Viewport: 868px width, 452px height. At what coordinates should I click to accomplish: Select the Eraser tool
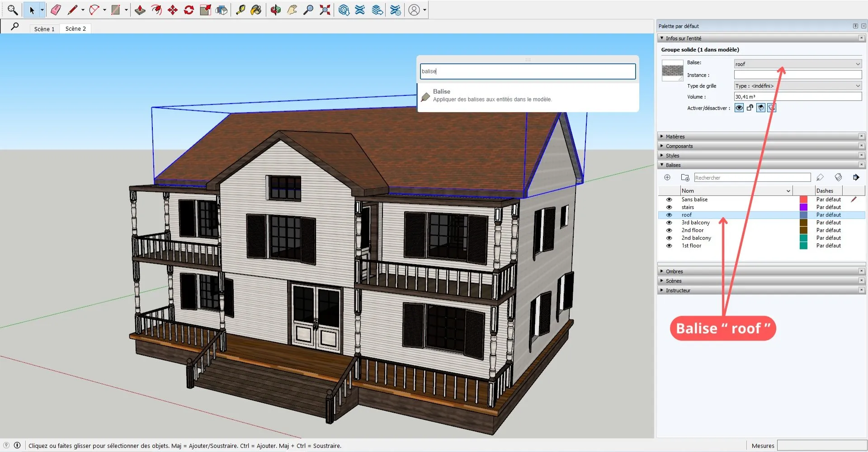pos(56,10)
